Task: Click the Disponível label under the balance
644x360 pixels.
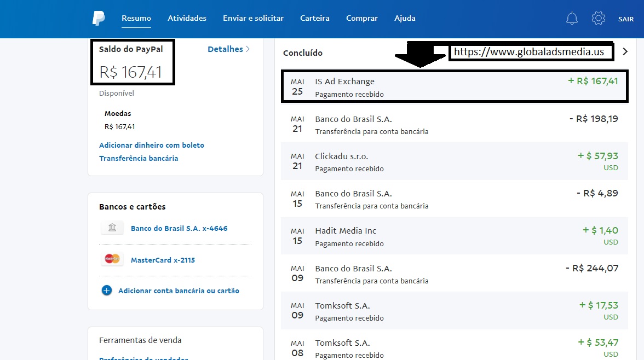Action: [x=117, y=94]
